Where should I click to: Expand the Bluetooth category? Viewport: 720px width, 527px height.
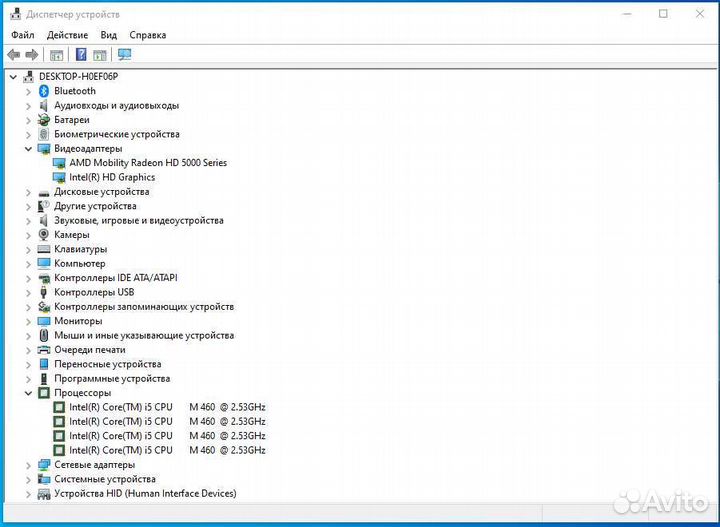pos(28,91)
